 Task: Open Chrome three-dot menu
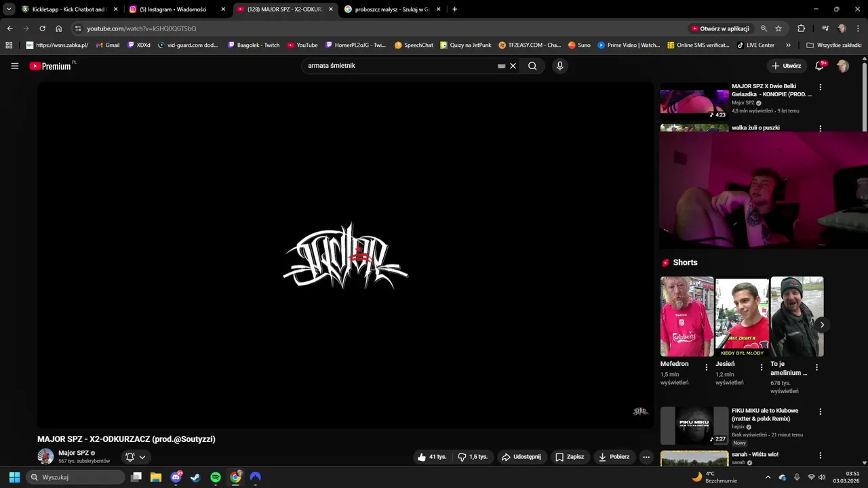tap(858, 28)
